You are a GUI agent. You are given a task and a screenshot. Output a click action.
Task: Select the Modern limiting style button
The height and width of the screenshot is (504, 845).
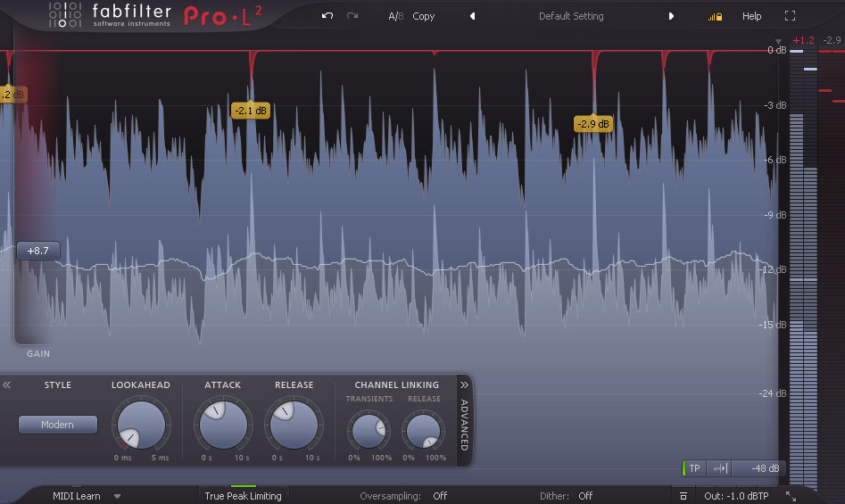pyautogui.click(x=58, y=425)
